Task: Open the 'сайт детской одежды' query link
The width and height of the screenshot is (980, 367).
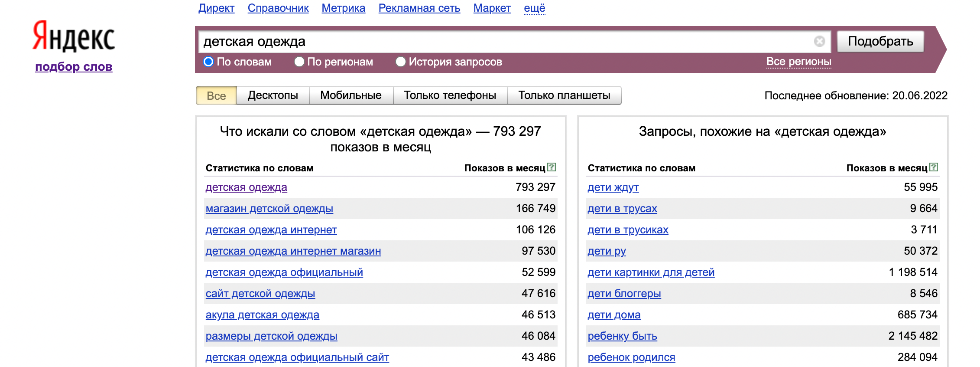Action: click(260, 294)
